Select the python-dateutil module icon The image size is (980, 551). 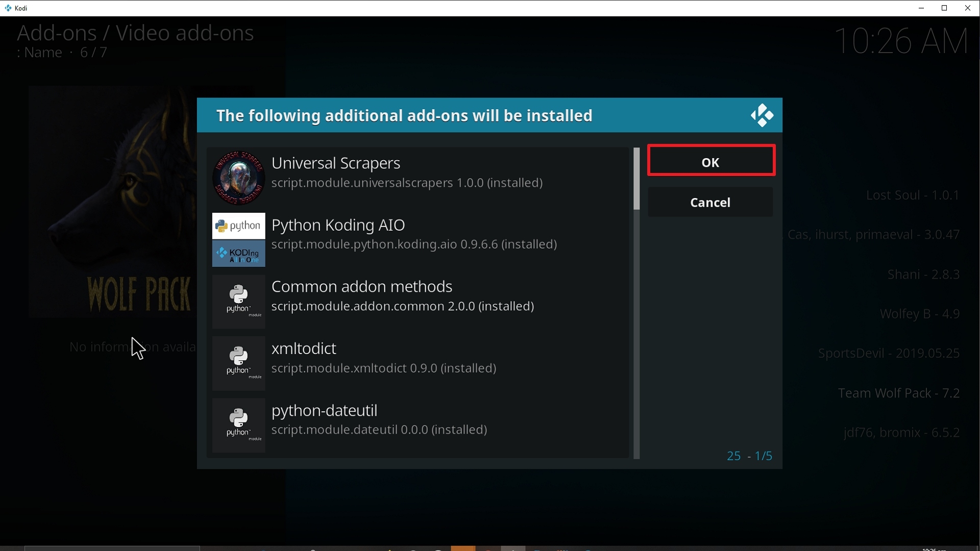point(238,425)
